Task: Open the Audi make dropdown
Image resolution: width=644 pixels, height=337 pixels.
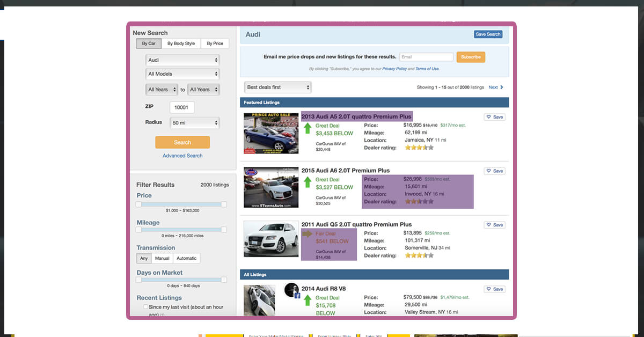Action: (x=182, y=60)
